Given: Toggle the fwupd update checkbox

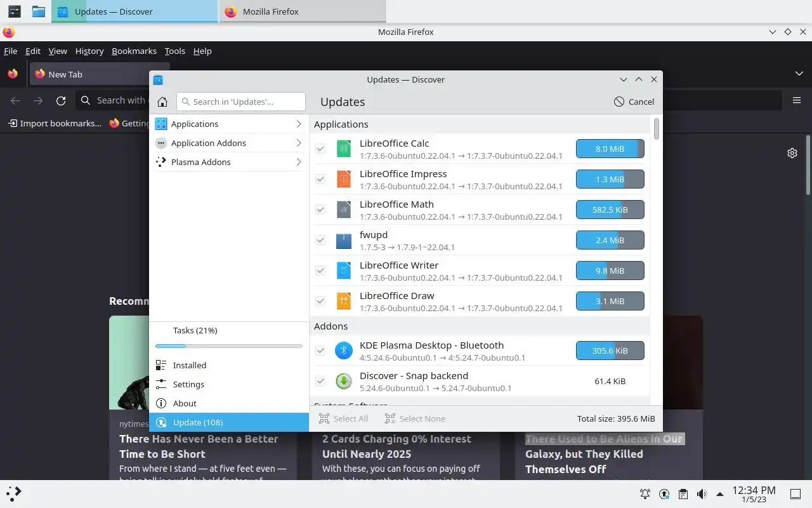Looking at the screenshot, I should click(320, 240).
